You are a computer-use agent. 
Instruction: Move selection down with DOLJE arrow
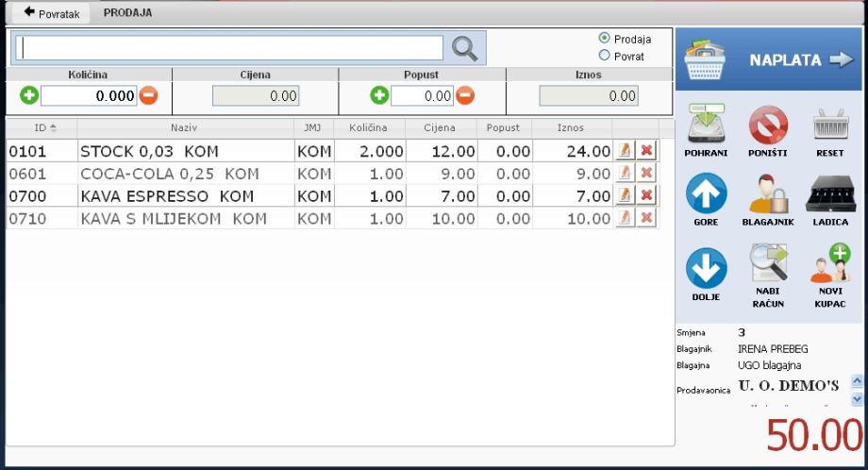tap(706, 268)
